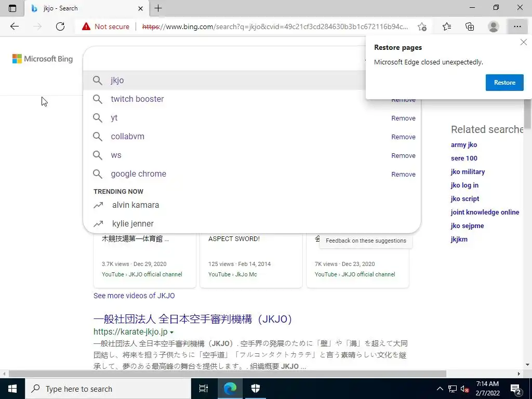Click the browser Back arrow
This screenshot has height=399, width=532.
click(x=14, y=26)
